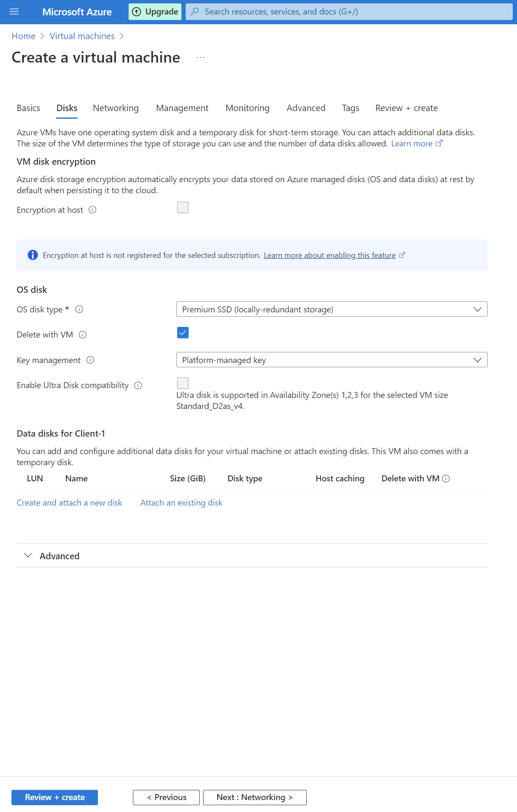Click the Upgrade button in the top bar
This screenshot has height=812, width=517.
155,11
